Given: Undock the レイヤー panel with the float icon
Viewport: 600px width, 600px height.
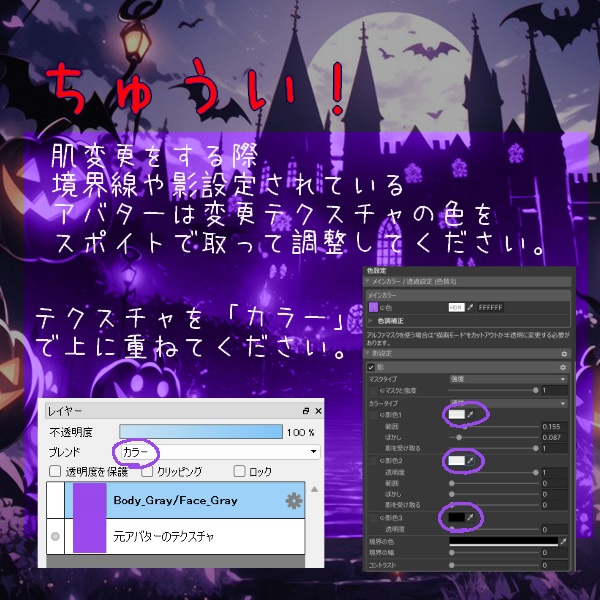Looking at the screenshot, I should tap(305, 411).
